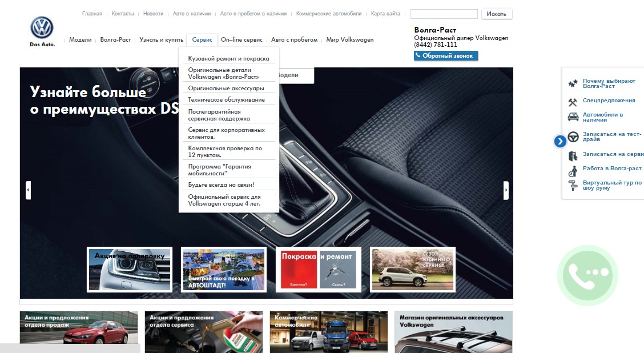The height and width of the screenshot is (353, 644).
Task: Open the Волга-Раст menu item
Action: click(x=115, y=40)
